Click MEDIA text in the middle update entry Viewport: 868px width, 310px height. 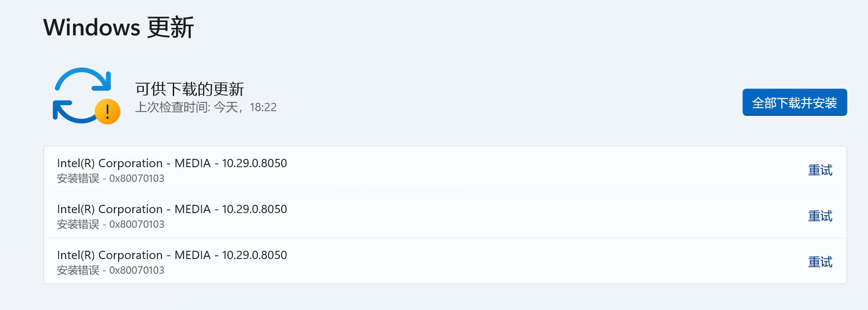click(193, 209)
